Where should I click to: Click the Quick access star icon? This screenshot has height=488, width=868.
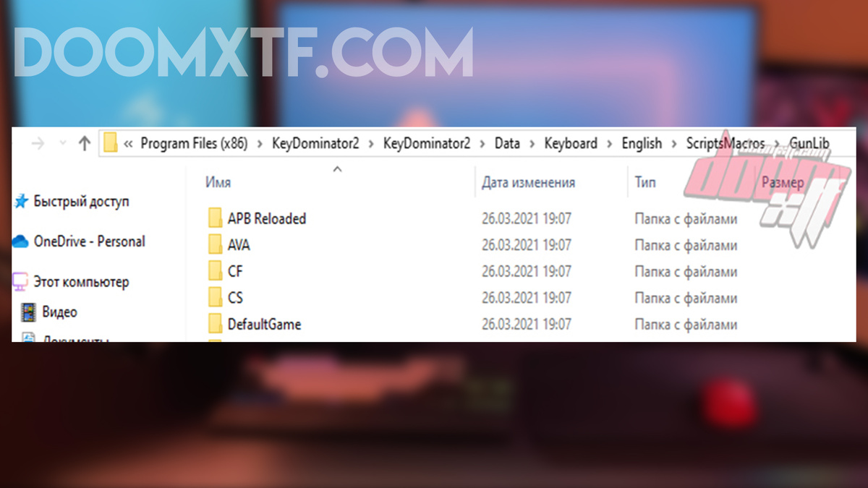pyautogui.click(x=22, y=202)
